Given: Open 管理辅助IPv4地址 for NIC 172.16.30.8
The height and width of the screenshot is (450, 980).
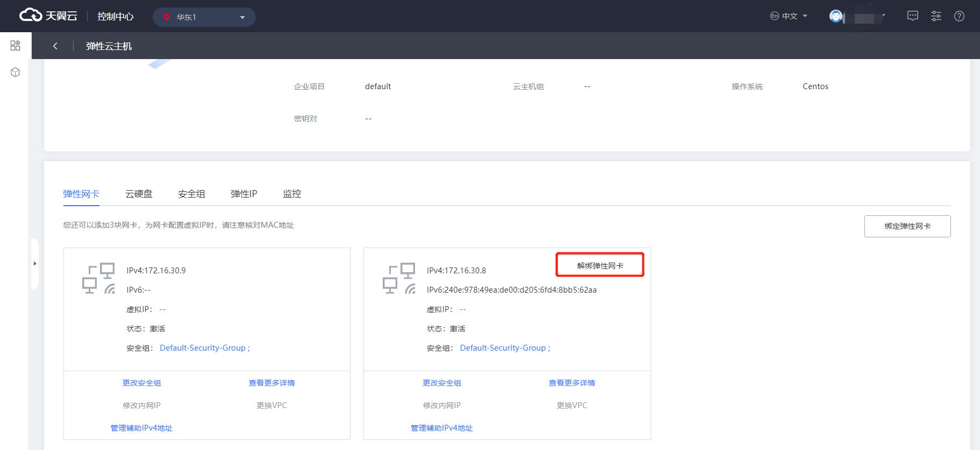Looking at the screenshot, I should [x=441, y=428].
